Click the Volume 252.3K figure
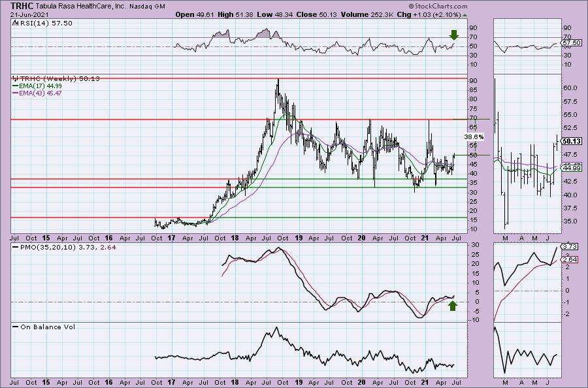 pyautogui.click(x=367, y=14)
